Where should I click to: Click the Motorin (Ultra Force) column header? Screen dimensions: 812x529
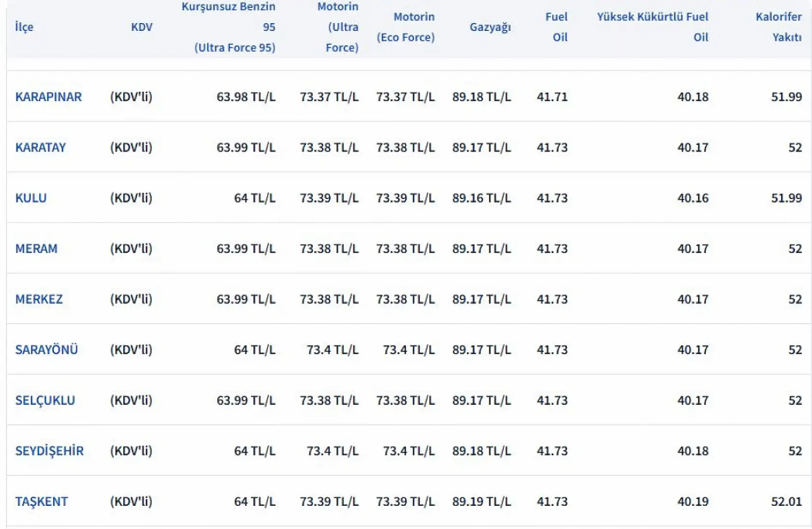point(338,27)
